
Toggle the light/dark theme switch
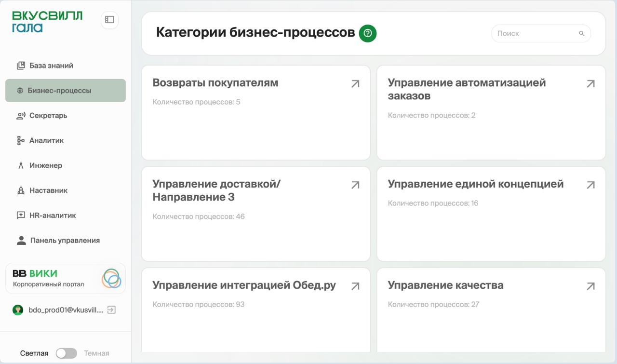tap(66, 353)
